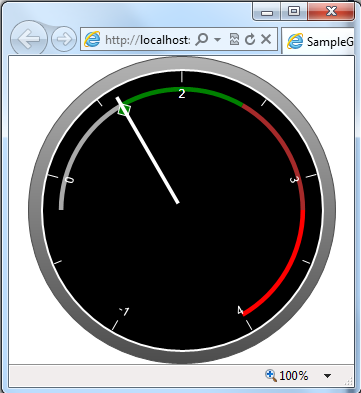The width and height of the screenshot is (361, 393).
Task: Select the SampleG browser tab
Action: point(319,41)
